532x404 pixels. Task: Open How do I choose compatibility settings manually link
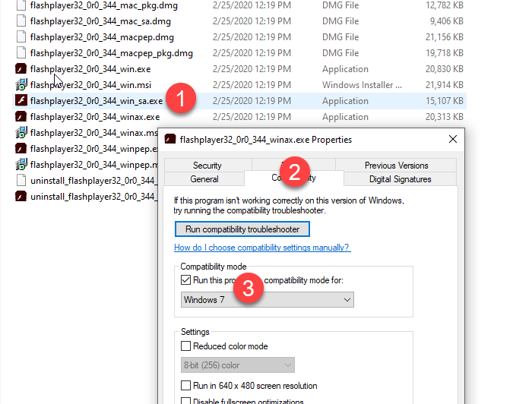point(262,248)
